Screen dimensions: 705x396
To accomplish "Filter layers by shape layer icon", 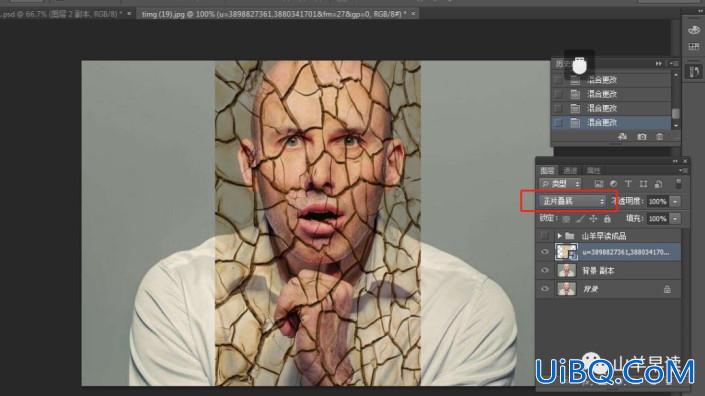I will point(643,183).
